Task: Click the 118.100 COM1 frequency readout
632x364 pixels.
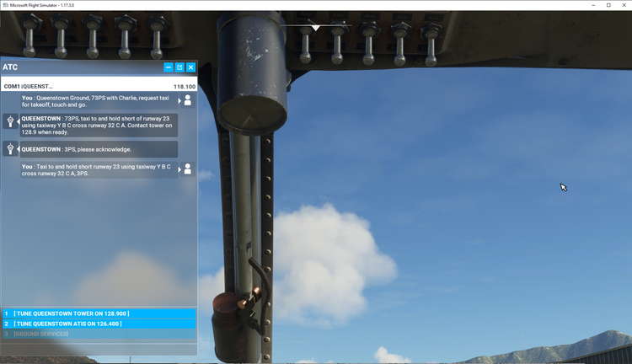Action: (184, 86)
